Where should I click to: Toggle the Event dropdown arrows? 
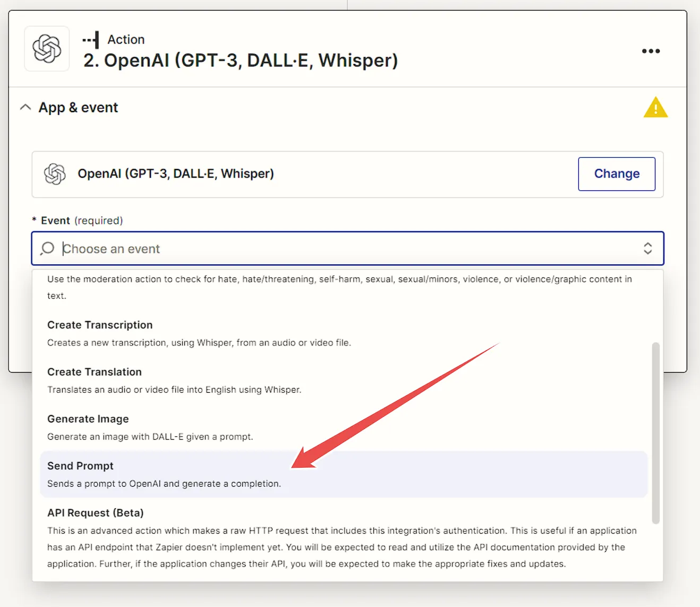tap(647, 248)
